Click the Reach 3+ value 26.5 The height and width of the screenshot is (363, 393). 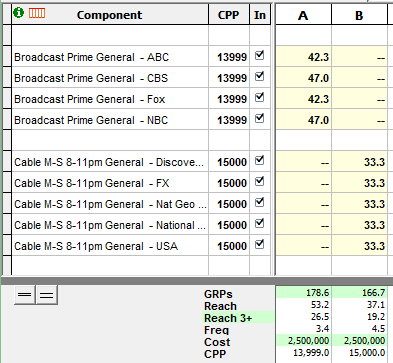[320, 317]
